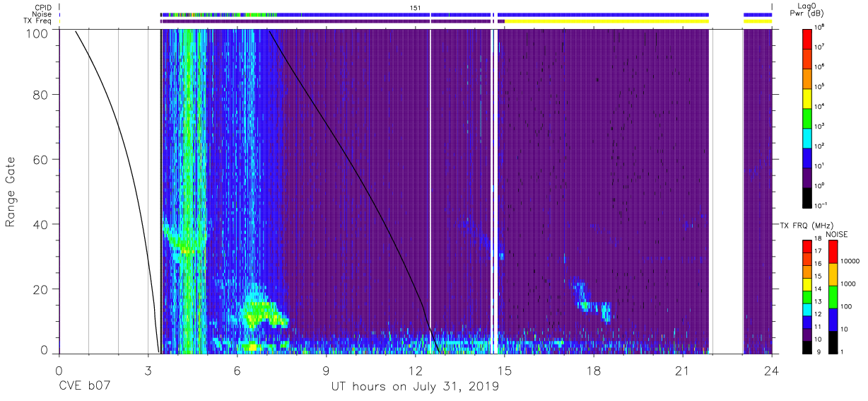
Task: Click the 'NOISE' legend title
Action: [838, 233]
